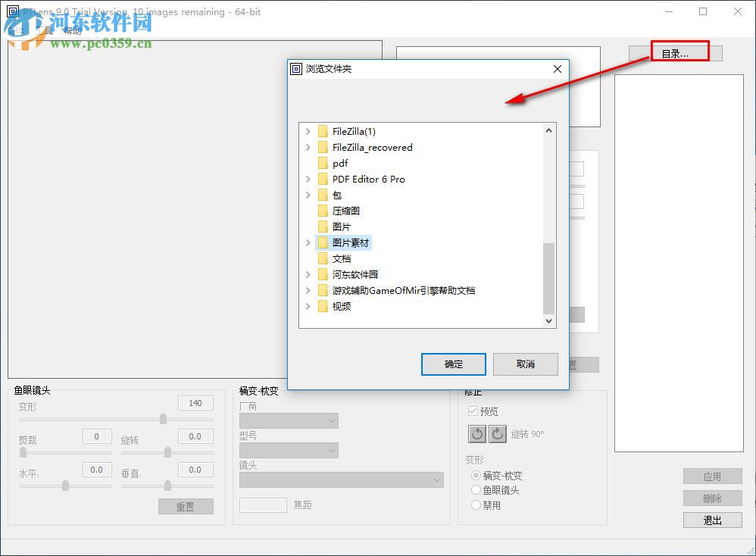Click the folder tree scrollbar down arrow

pyautogui.click(x=548, y=321)
